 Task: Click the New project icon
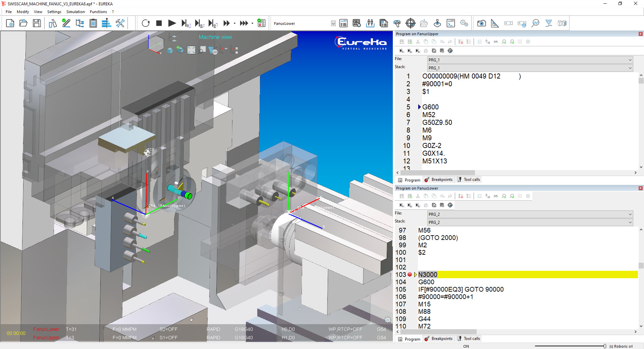(x=10, y=23)
